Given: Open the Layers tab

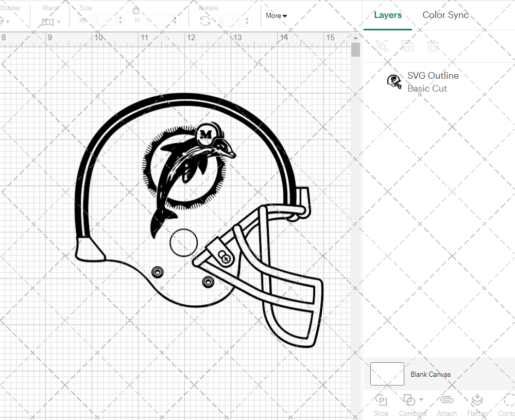Looking at the screenshot, I should tap(388, 15).
